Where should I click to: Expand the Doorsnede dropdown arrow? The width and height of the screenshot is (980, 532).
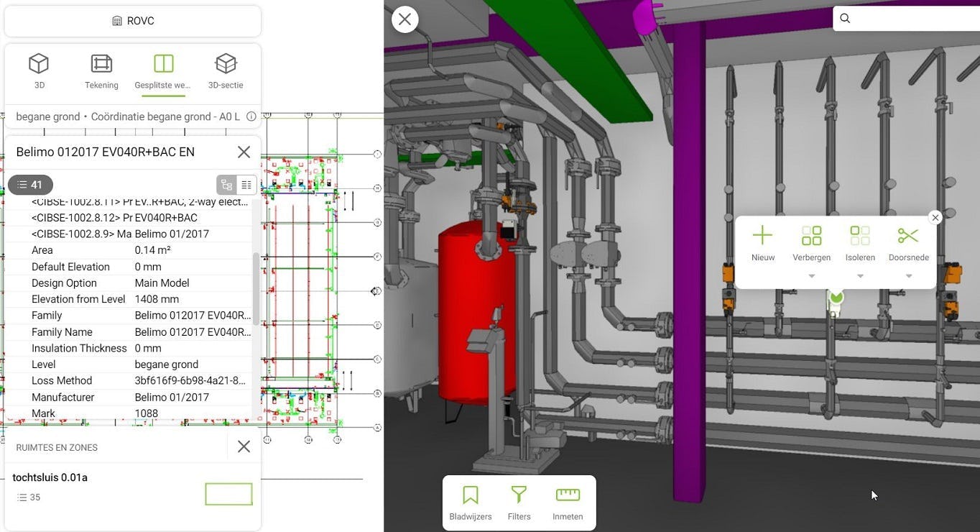[908, 277]
